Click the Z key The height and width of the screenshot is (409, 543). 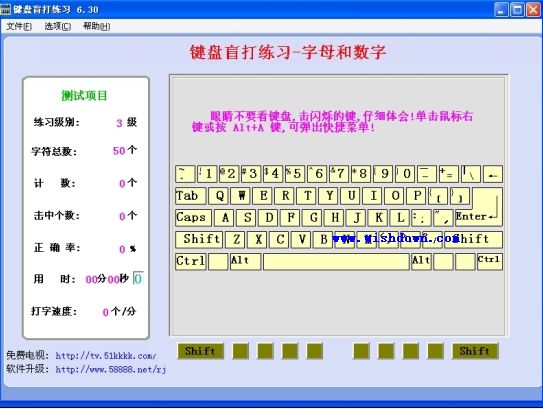point(235,240)
